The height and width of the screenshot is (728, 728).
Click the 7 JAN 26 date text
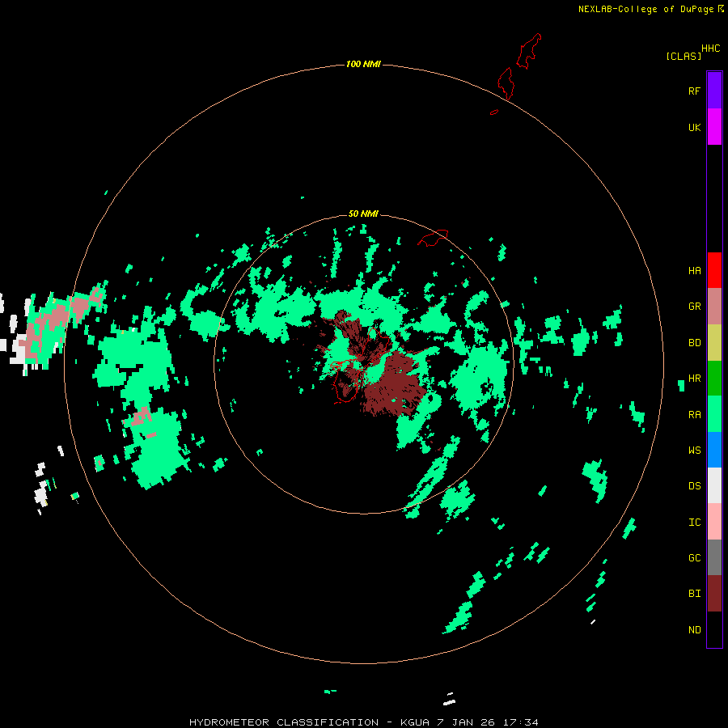[466, 722]
